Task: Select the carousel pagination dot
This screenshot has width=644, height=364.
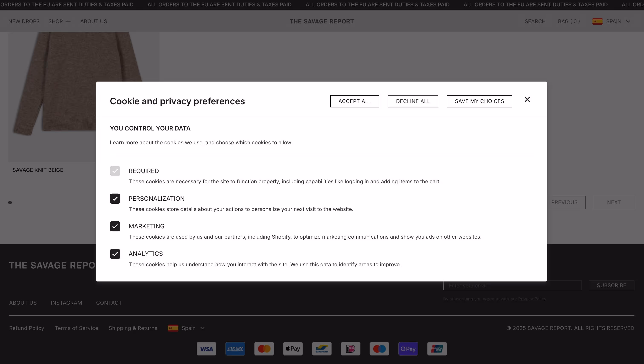Action: (10, 202)
